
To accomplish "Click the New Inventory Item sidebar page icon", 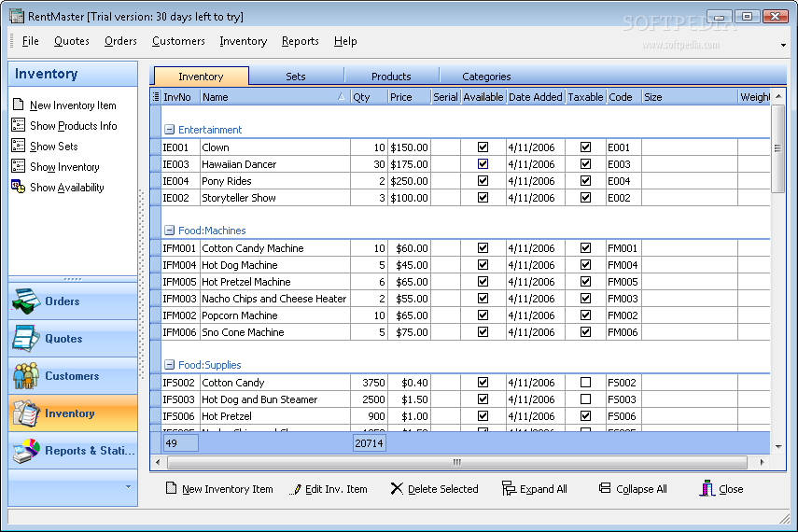I will [x=19, y=105].
